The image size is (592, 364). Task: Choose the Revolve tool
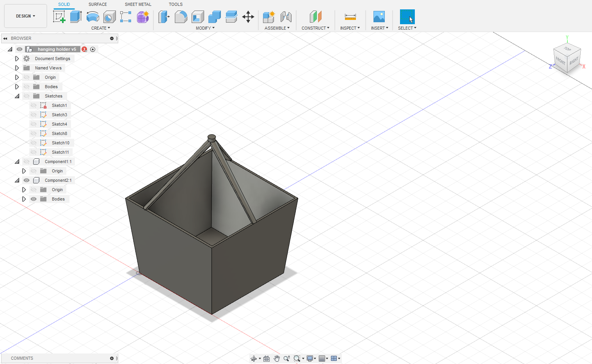click(92, 17)
